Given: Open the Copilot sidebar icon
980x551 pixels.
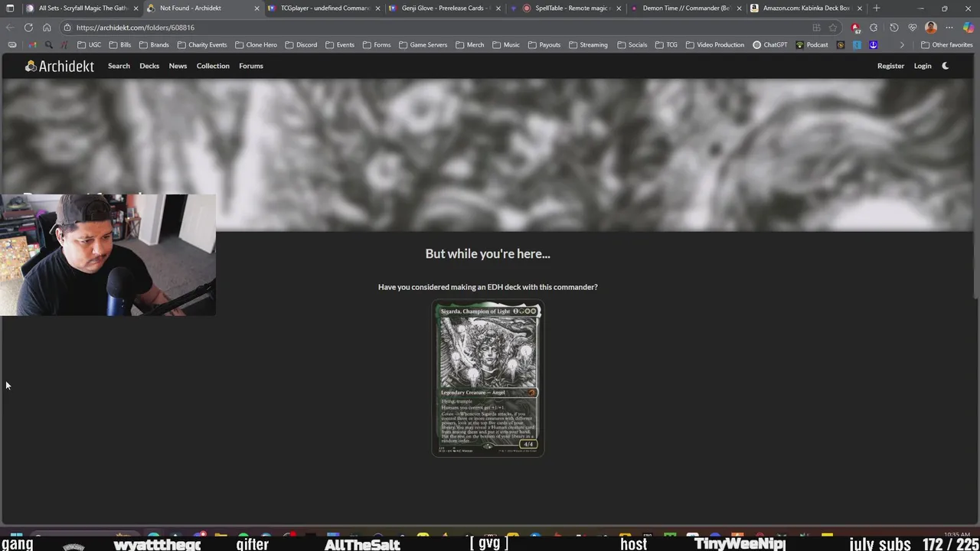Looking at the screenshot, I should tap(969, 28).
